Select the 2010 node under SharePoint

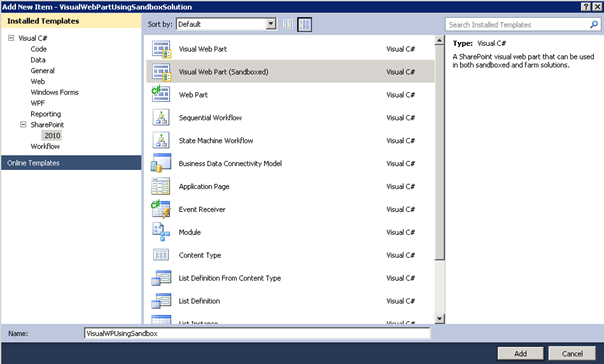52,135
